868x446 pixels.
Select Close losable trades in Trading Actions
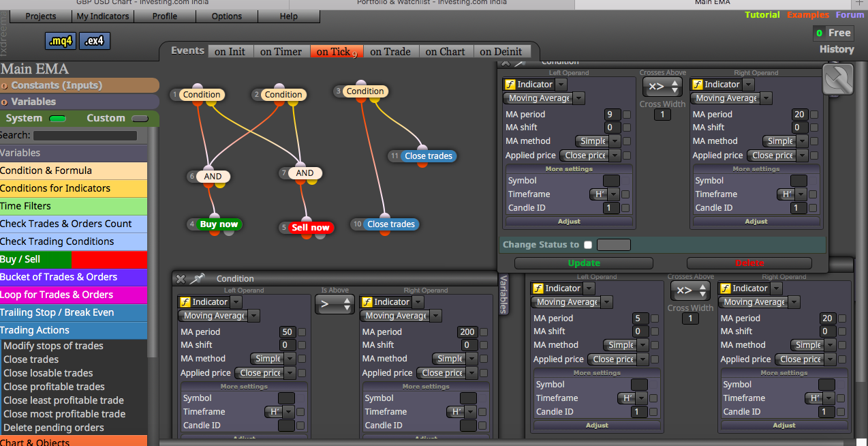(x=48, y=373)
